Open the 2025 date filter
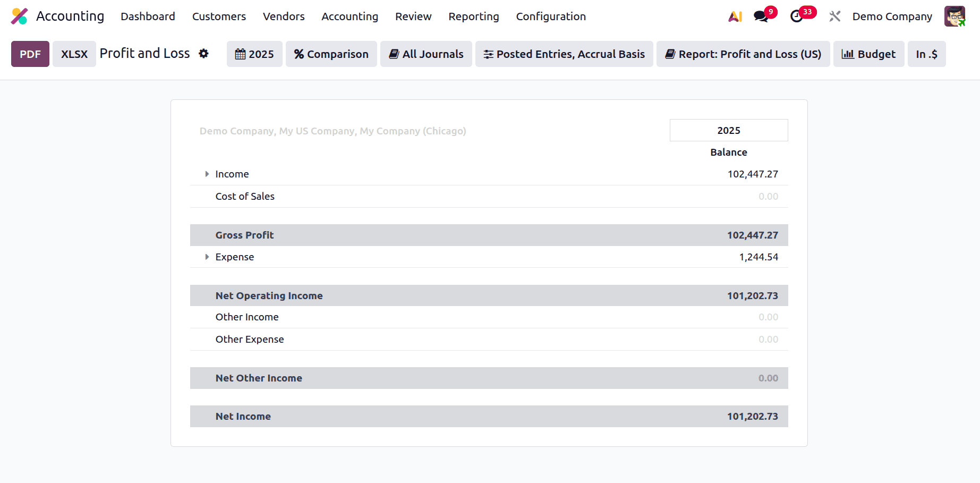 254,54
